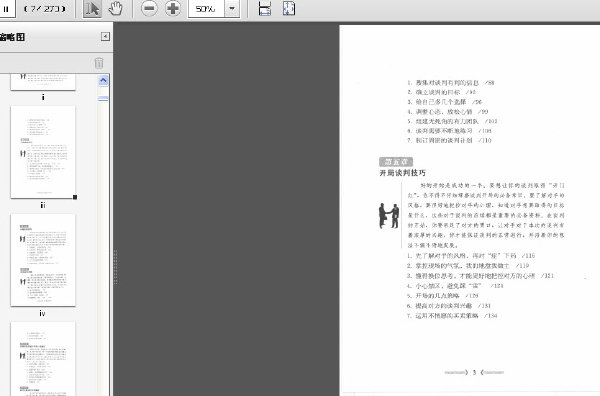
Task: Click the heading 开局谈判技巧
Action: tap(402, 173)
